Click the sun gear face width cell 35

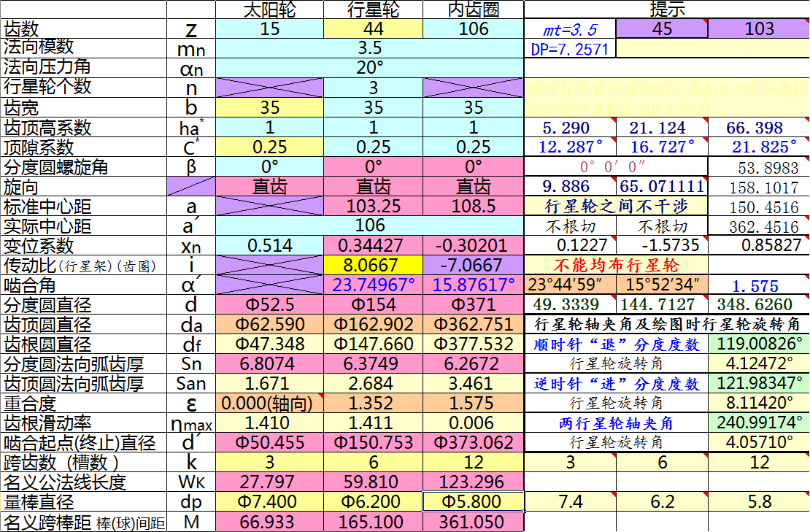pyautogui.click(x=270, y=107)
